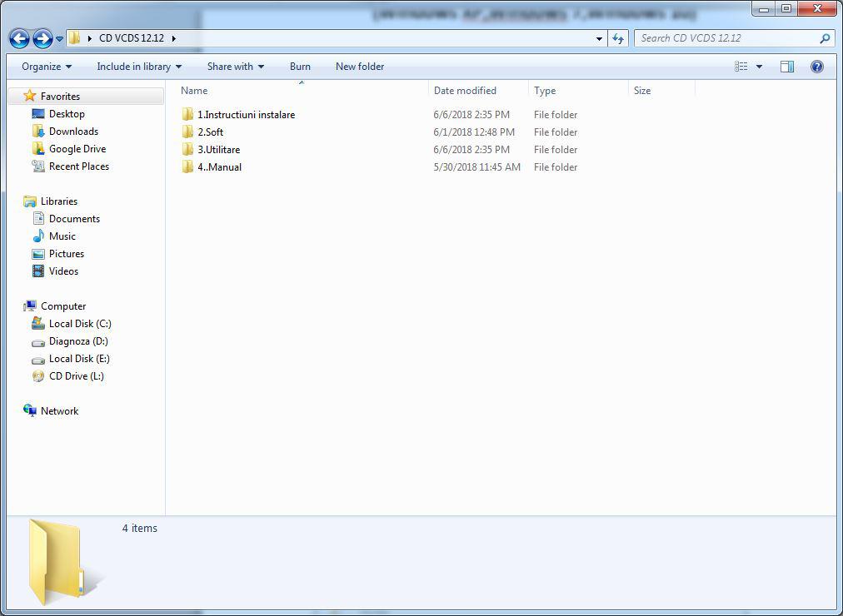Click the 4..Manual folder name

[x=219, y=167]
